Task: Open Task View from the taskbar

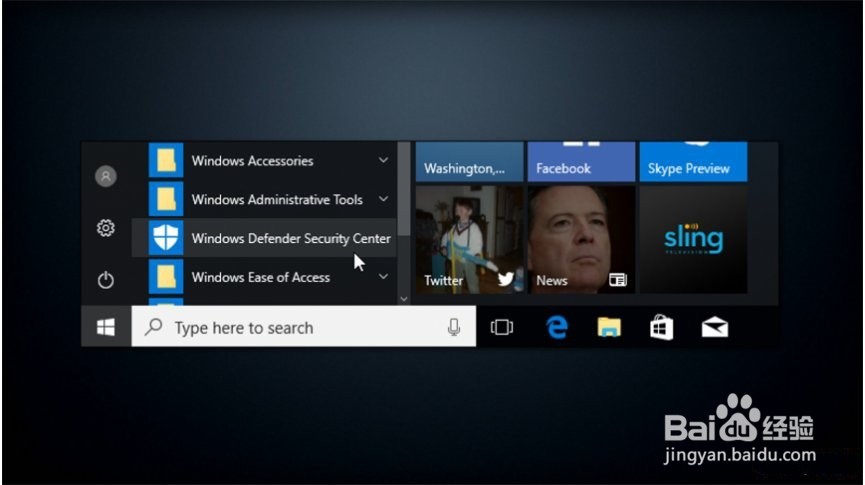Action: tap(501, 327)
